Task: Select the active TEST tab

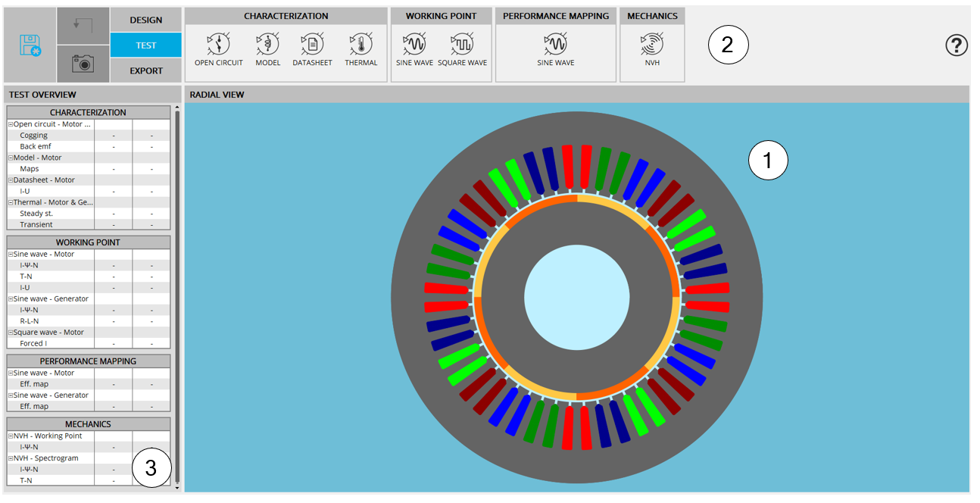Action: [145, 45]
